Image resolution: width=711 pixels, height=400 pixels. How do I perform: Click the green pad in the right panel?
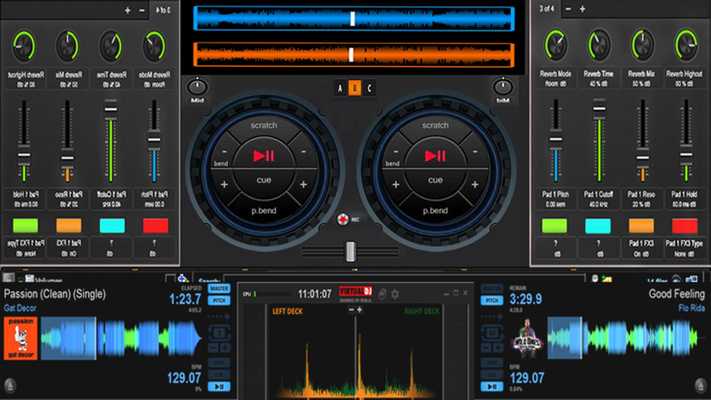[555, 226]
